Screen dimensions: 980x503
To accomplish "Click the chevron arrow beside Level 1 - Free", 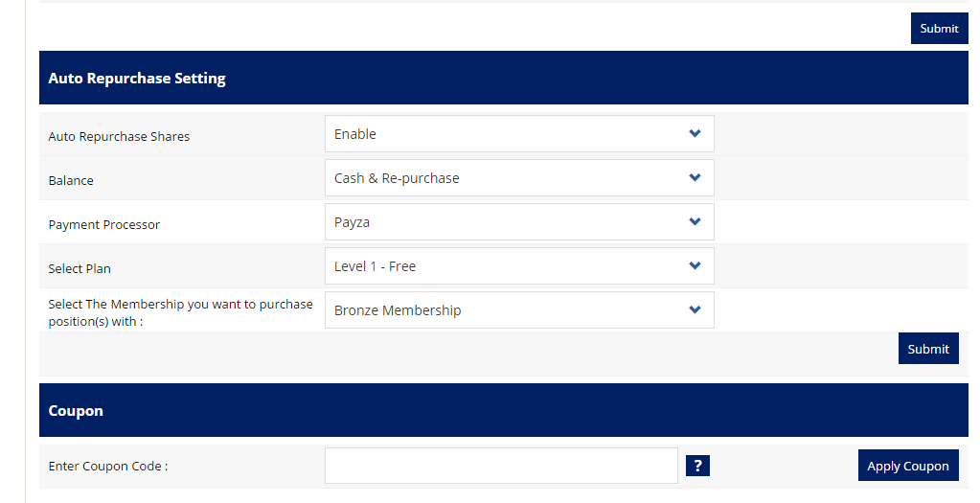I will coord(695,266).
